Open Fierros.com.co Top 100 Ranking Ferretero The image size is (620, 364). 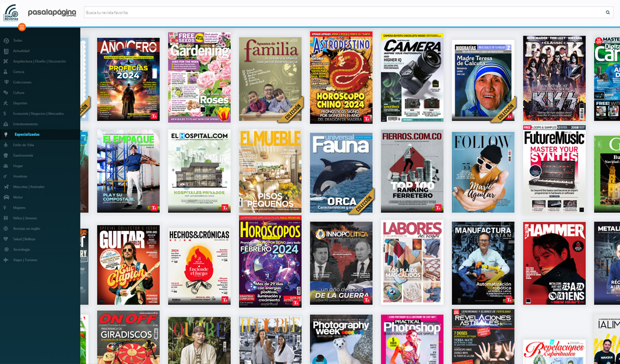(x=412, y=171)
